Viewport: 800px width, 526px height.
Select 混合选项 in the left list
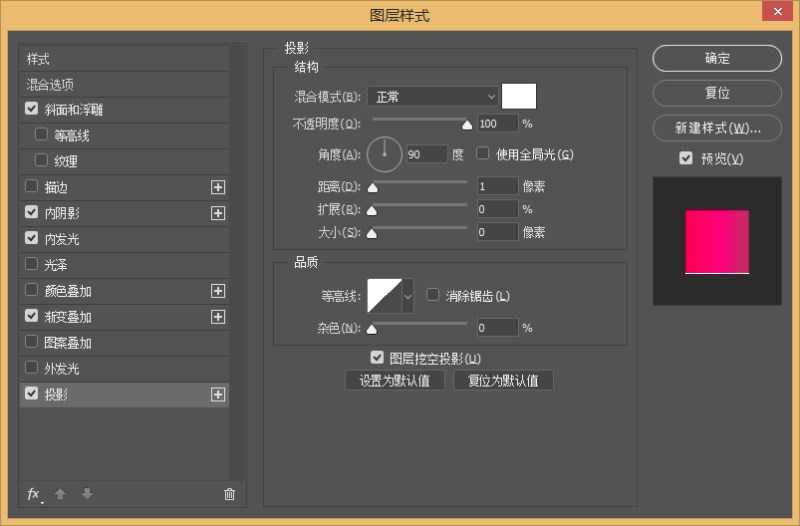124,85
